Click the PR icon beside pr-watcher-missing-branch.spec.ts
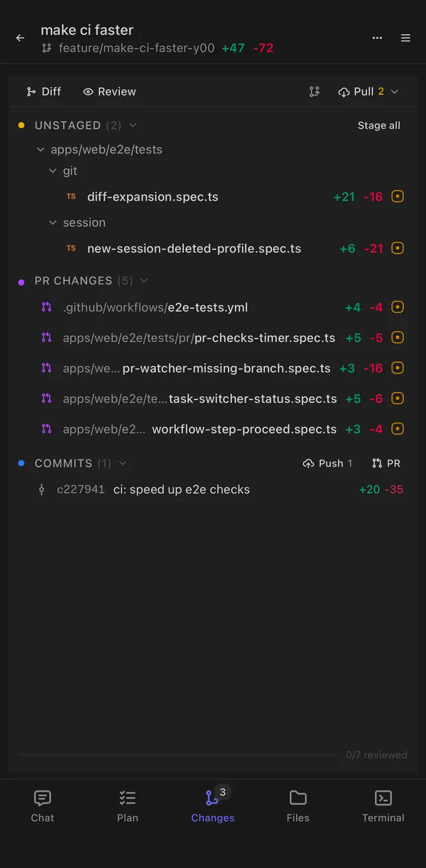Screen dimensions: 426x868 47,368
